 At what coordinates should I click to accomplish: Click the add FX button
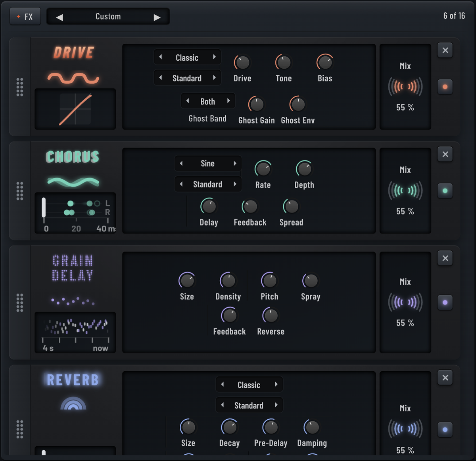point(25,17)
